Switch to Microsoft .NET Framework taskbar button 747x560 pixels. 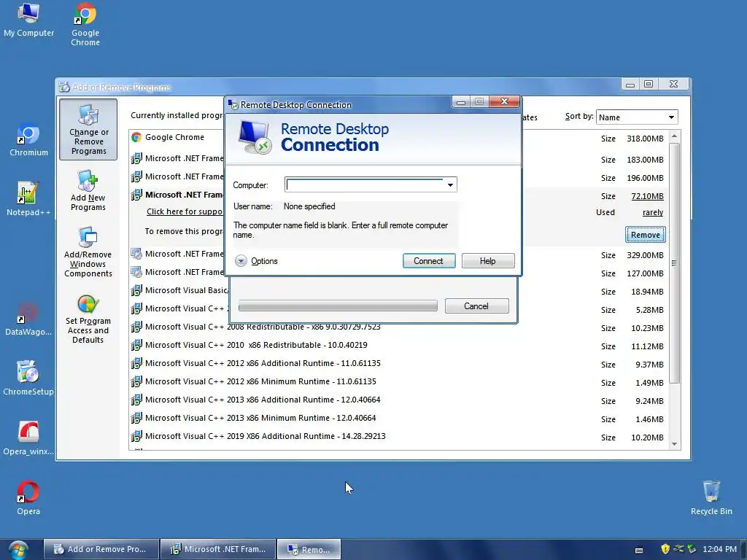tap(218, 549)
